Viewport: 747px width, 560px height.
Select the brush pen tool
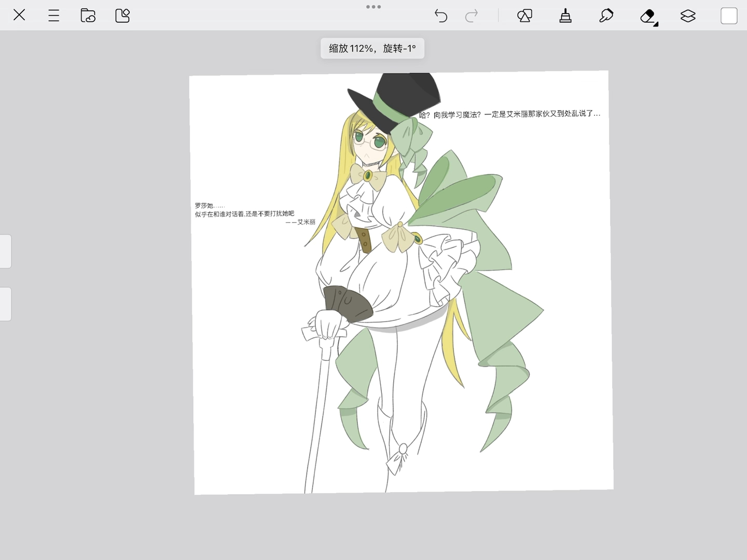coord(606,16)
